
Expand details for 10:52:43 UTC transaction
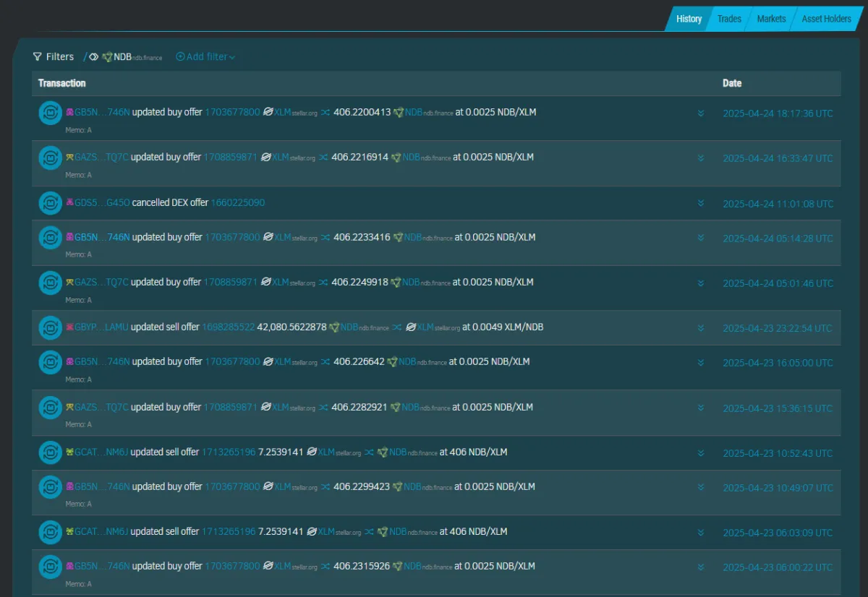[x=700, y=453]
